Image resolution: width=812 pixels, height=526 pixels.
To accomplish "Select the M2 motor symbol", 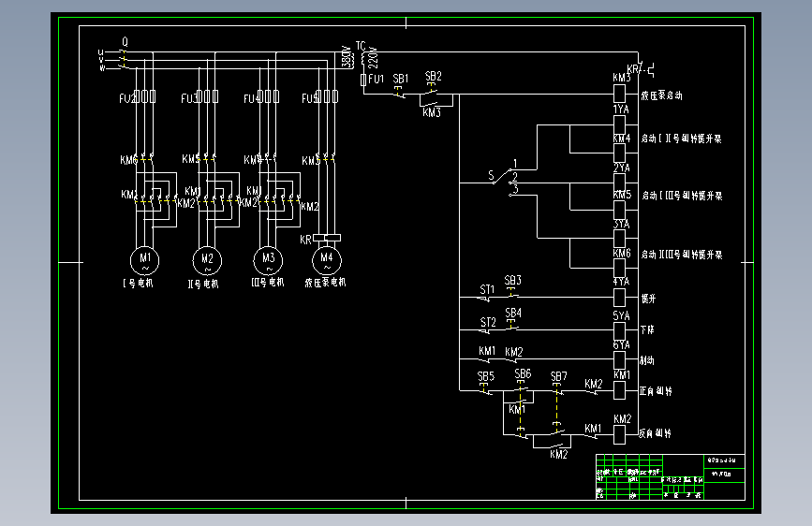I will tap(207, 261).
